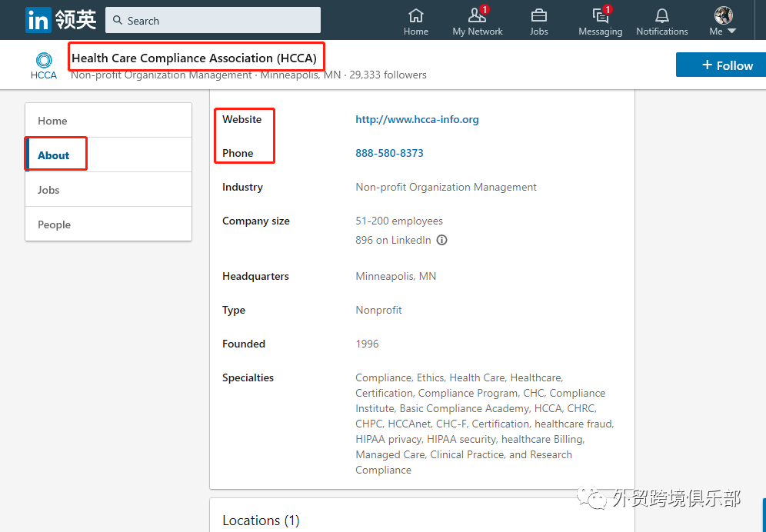Click the Search input field
This screenshot has height=532, width=766.
pos(213,21)
